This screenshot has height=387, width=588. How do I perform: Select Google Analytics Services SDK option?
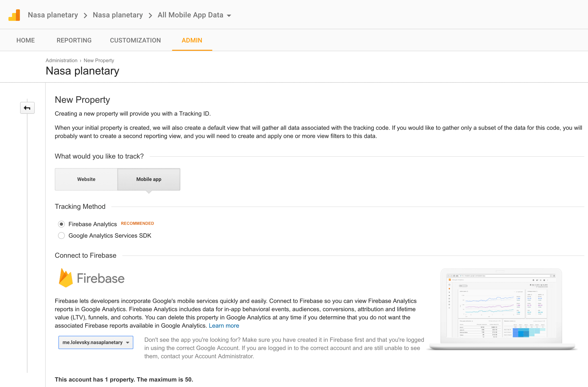point(61,236)
